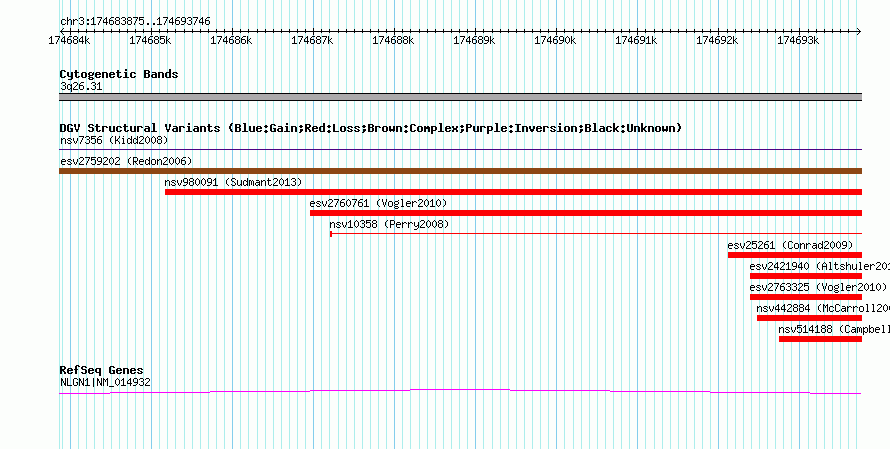Click the red nsv442884 loss bar
Image resolution: width=890 pixels, height=449 pixels.
coord(809,318)
